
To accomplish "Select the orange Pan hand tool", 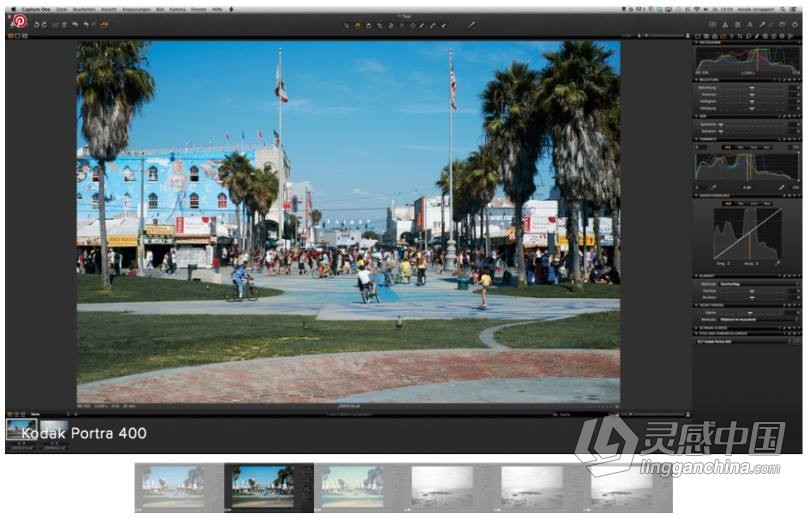I will pos(357,25).
